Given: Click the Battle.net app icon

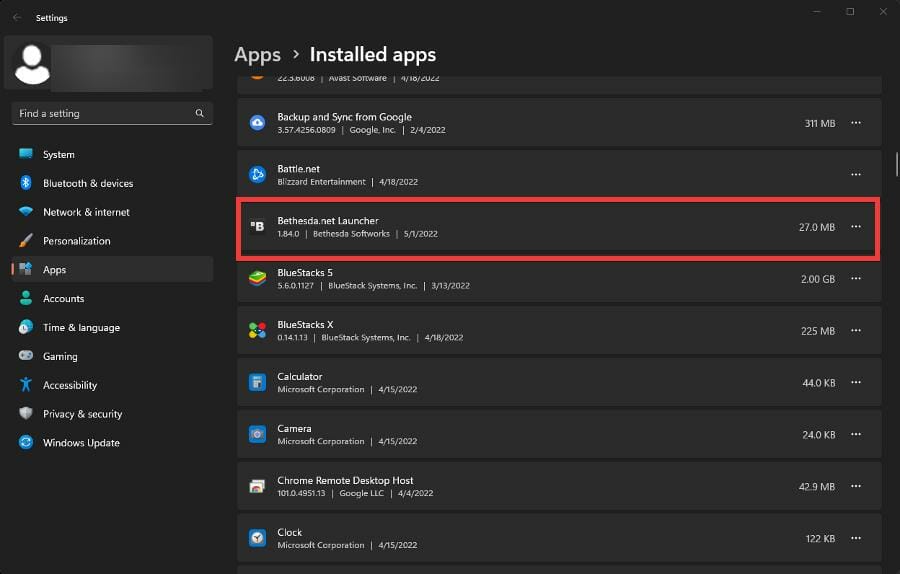Looking at the screenshot, I should [257, 175].
